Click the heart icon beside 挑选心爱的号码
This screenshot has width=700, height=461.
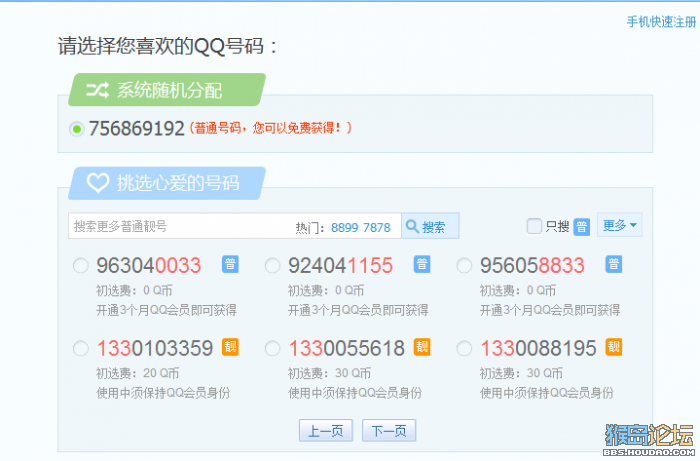(x=97, y=183)
